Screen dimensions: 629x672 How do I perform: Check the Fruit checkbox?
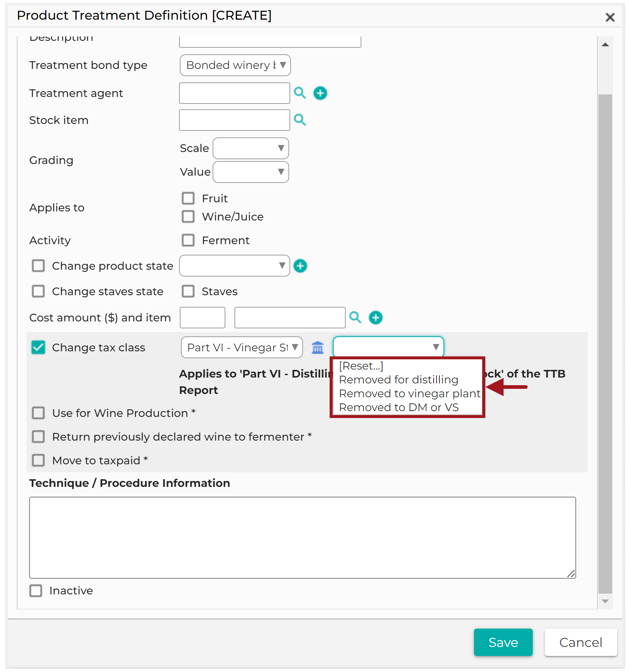click(188, 198)
